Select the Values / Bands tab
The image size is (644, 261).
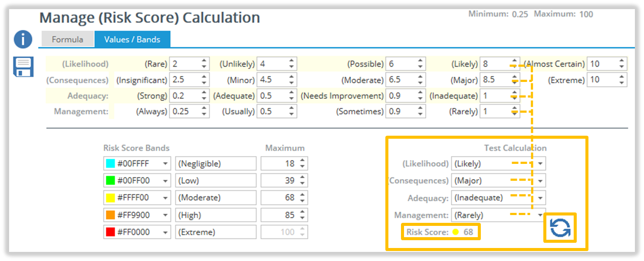pyautogui.click(x=132, y=39)
